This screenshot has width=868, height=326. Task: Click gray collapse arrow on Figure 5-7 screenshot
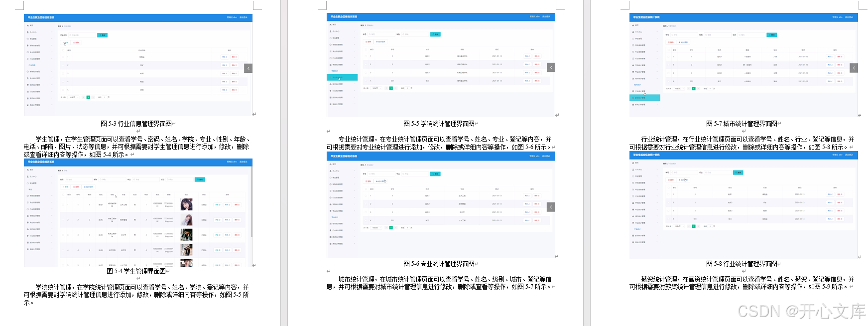(x=854, y=68)
